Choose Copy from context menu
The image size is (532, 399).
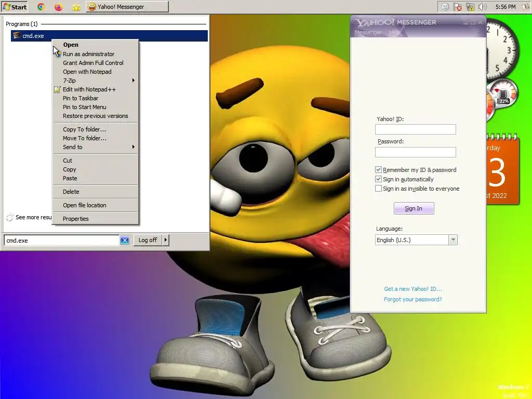pos(96,169)
